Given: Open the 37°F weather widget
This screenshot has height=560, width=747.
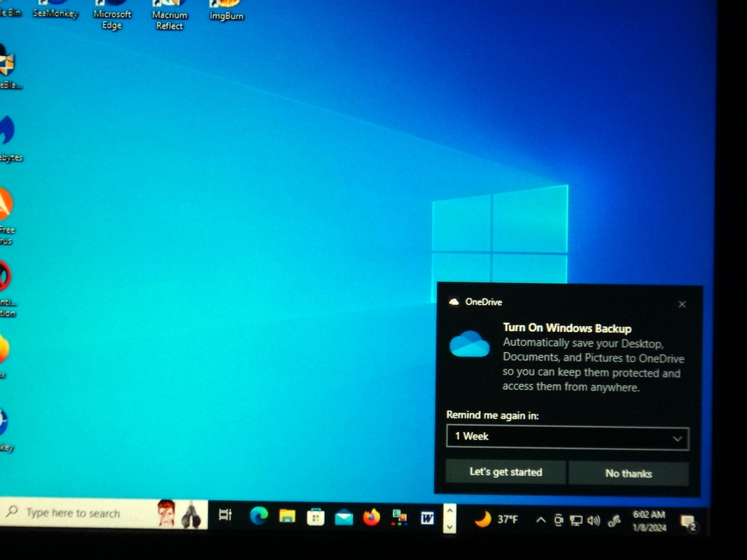Looking at the screenshot, I should pos(496,519).
